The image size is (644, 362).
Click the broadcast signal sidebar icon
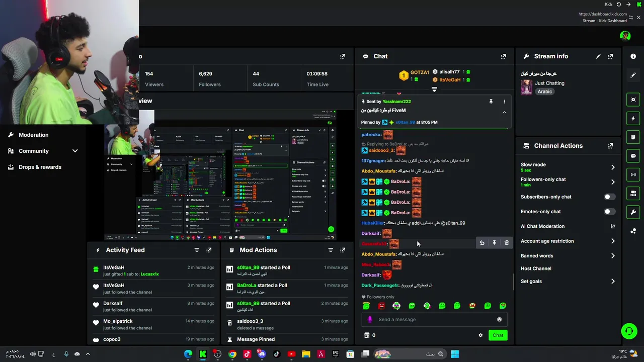[633, 174]
